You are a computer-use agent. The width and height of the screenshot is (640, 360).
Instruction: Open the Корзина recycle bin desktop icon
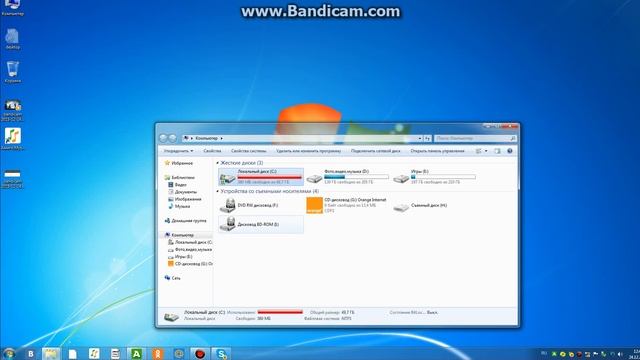13,72
